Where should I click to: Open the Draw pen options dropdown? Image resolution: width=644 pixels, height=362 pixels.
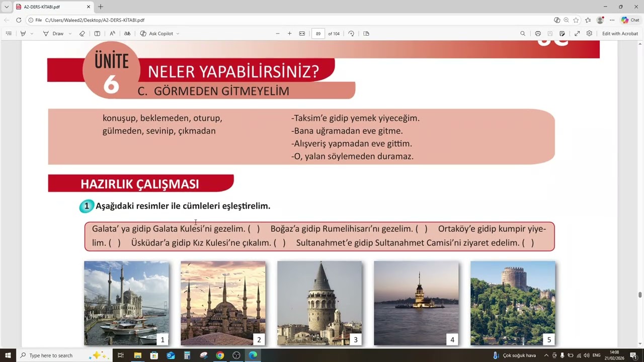(x=69, y=34)
